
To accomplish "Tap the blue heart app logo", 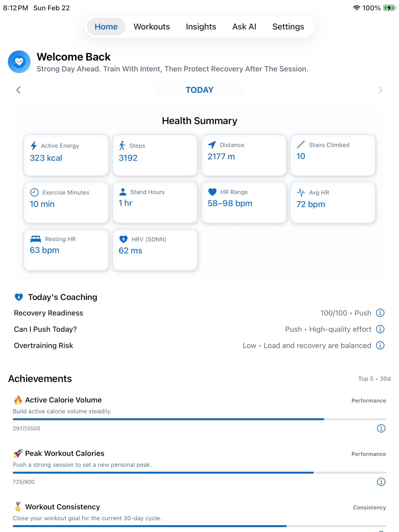I will [19, 62].
